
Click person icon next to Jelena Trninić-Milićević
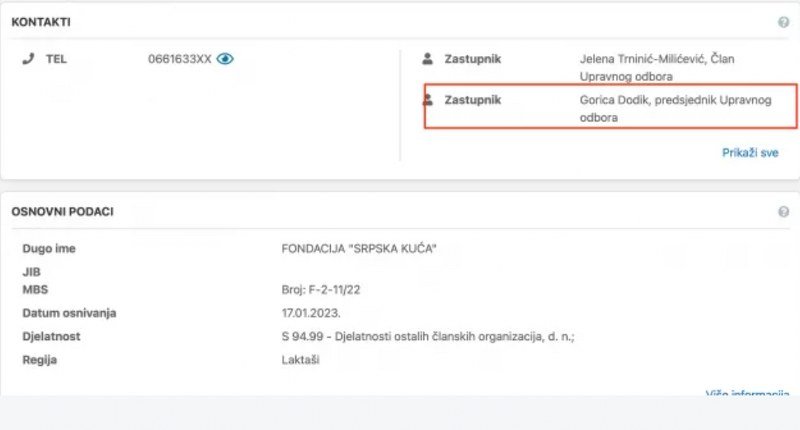point(428,59)
